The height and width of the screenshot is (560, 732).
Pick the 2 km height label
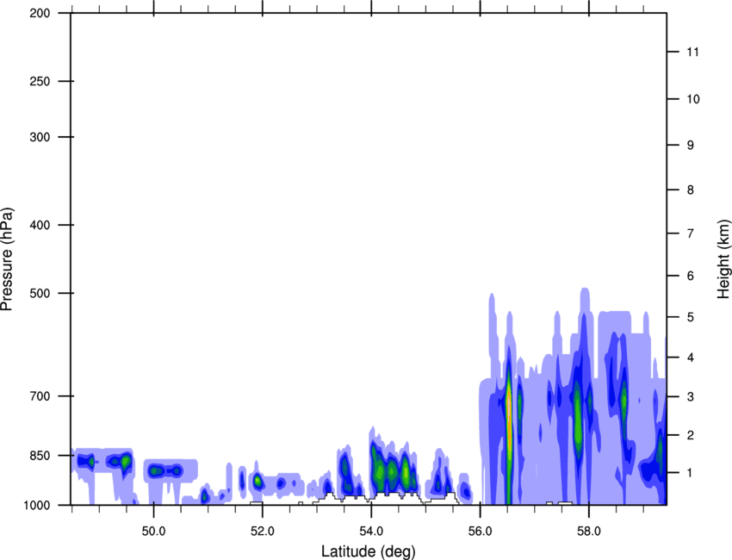(x=690, y=435)
